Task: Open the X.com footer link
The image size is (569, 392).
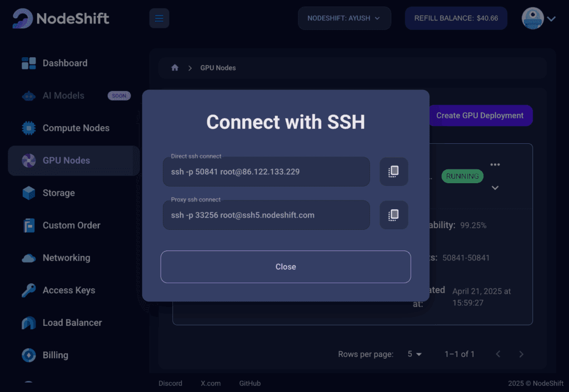Action: [x=211, y=383]
